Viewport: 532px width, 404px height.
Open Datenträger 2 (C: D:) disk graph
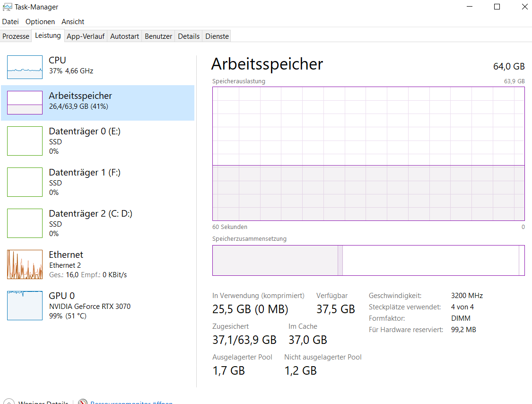(25, 223)
